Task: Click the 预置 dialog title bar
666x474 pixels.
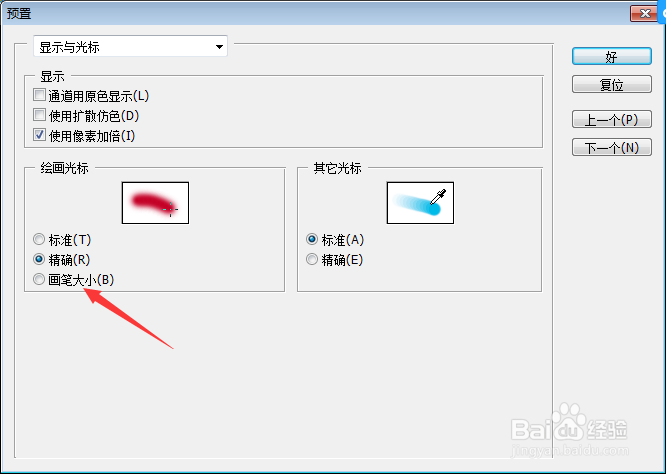Action: click(314, 13)
